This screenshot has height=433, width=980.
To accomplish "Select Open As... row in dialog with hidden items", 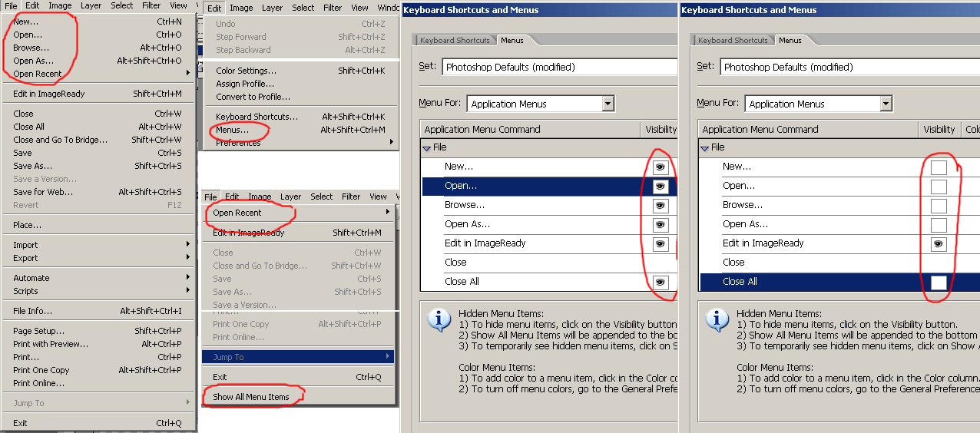I will coord(839,225).
